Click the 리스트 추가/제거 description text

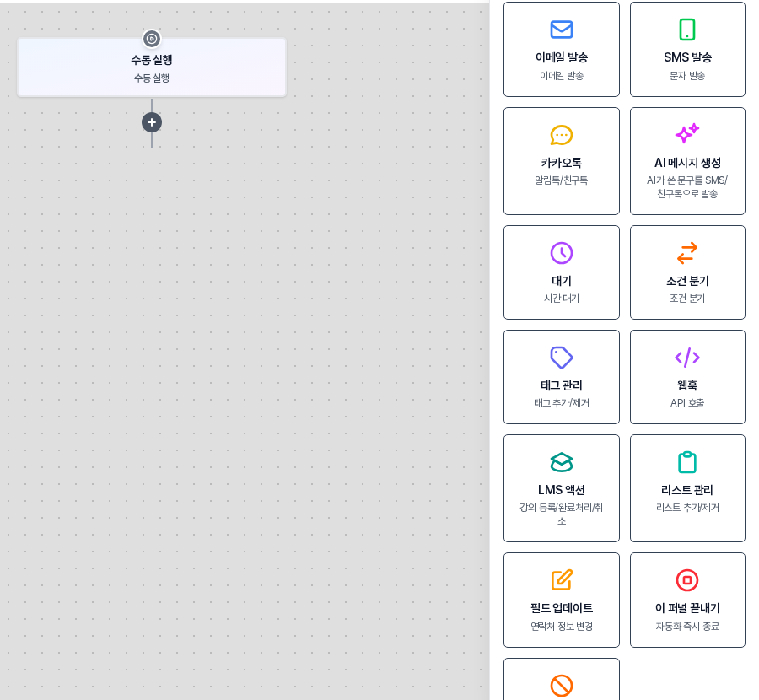pyautogui.click(x=687, y=508)
